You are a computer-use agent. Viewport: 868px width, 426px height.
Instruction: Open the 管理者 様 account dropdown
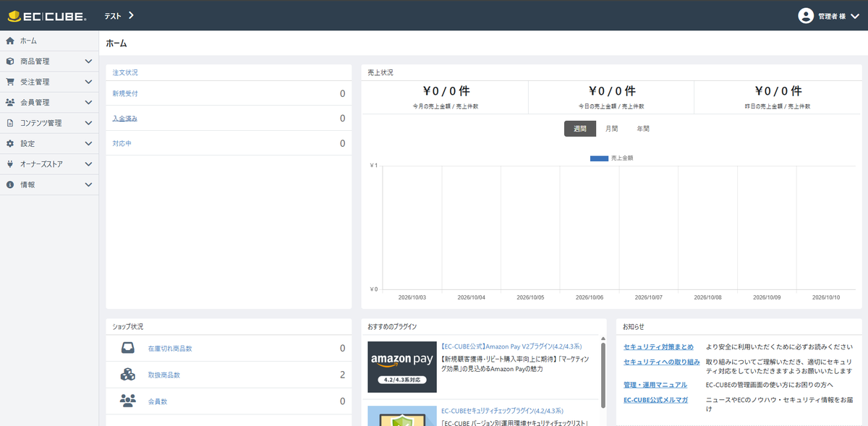[829, 15]
